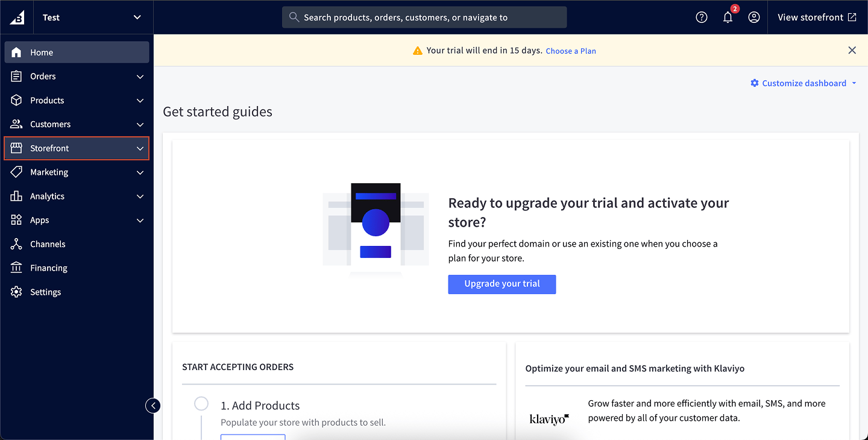Click the external link icon by View storefront
868x440 pixels.
click(x=852, y=17)
